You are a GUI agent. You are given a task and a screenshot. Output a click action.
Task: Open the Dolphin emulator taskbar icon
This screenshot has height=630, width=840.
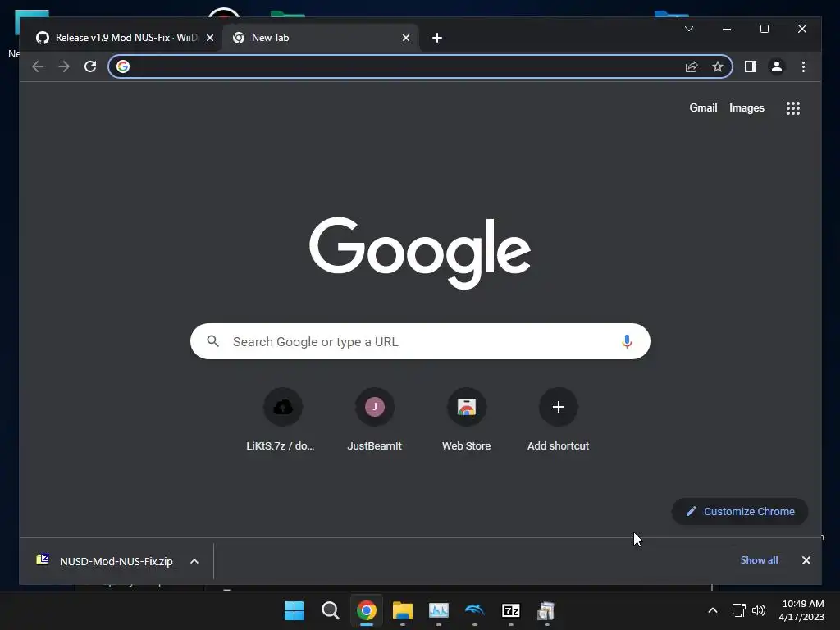[x=475, y=610]
